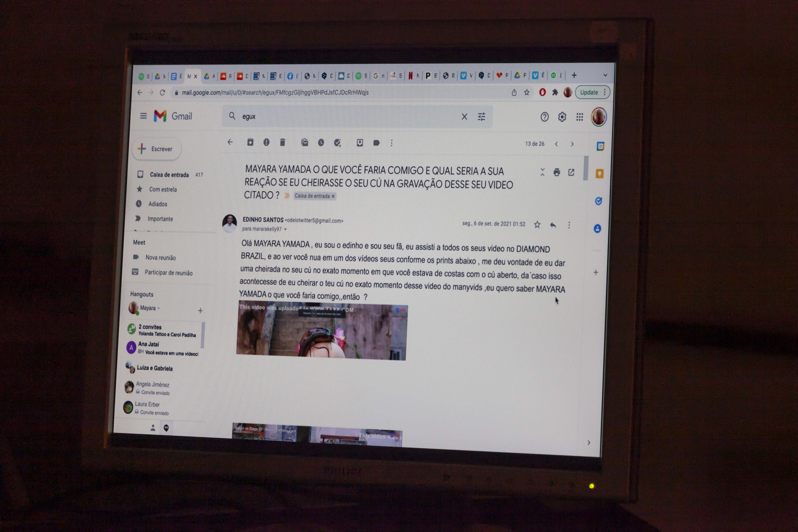Open Google Tasks side panel

coord(598,201)
